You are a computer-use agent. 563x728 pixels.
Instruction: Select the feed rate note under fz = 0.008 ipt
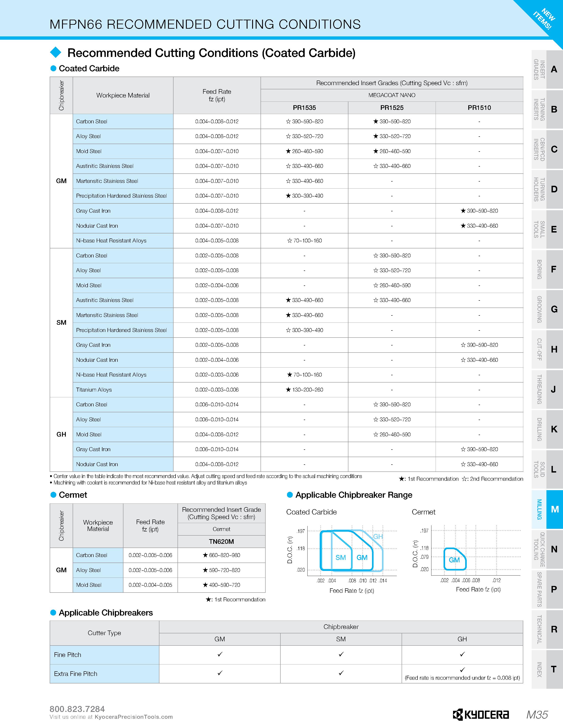pyautogui.click(x=462, y=678)
